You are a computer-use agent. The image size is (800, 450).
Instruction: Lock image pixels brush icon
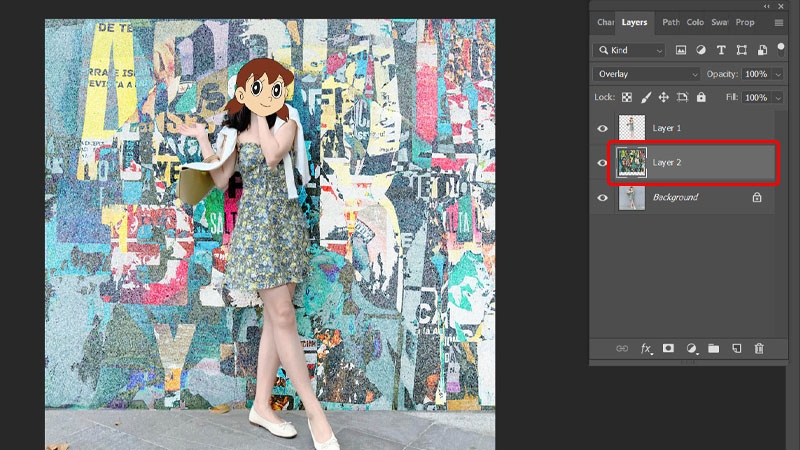click(646, 97)
